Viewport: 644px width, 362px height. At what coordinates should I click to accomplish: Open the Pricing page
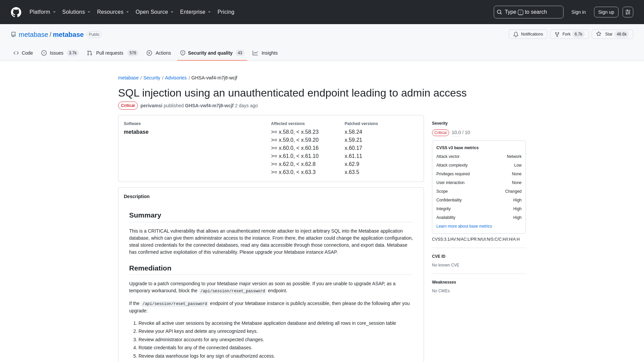226,12
